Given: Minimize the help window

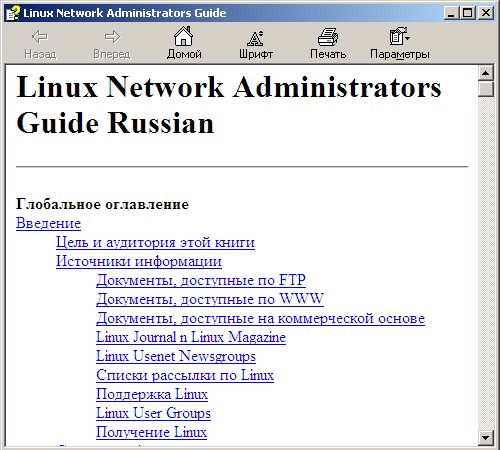Looking at the screenshot, I should pos(451,13).
